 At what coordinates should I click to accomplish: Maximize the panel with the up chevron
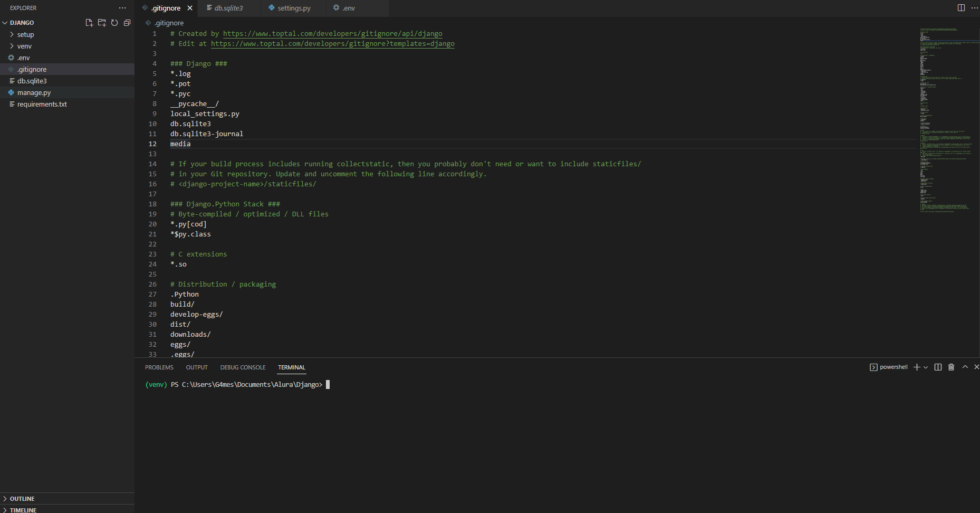[965, 367]
